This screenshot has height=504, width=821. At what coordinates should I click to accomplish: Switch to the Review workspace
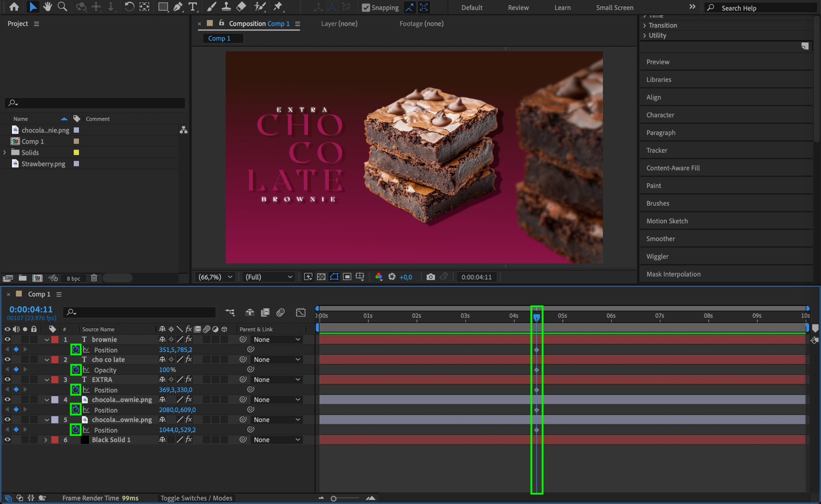518,8
